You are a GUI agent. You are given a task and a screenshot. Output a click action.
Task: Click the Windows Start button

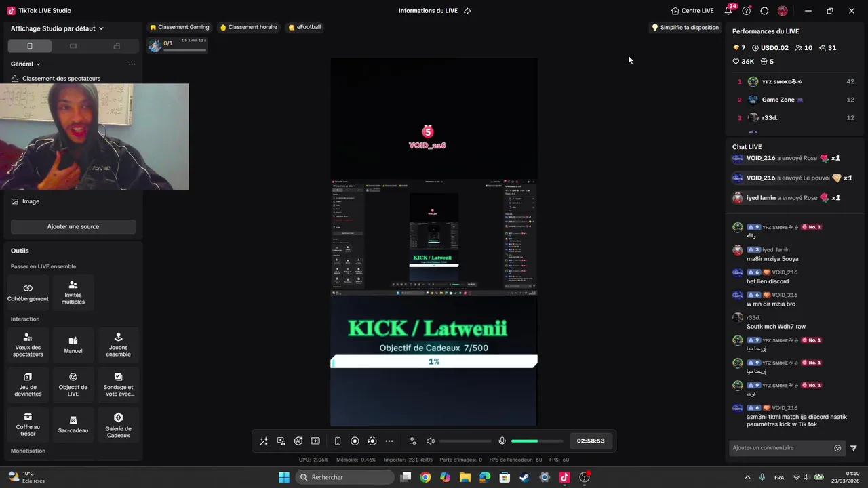pyautogui.click(x=284, y=477)
